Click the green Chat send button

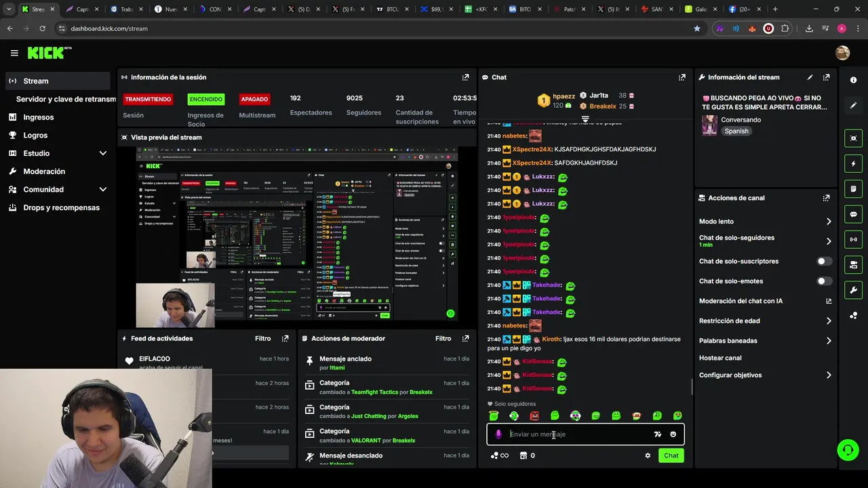coord(671,455)
